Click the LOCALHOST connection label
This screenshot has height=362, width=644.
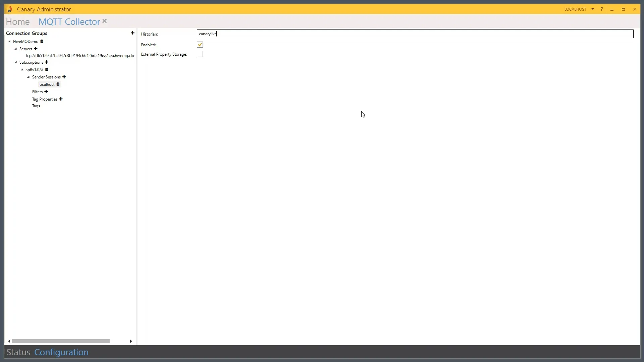575,9
